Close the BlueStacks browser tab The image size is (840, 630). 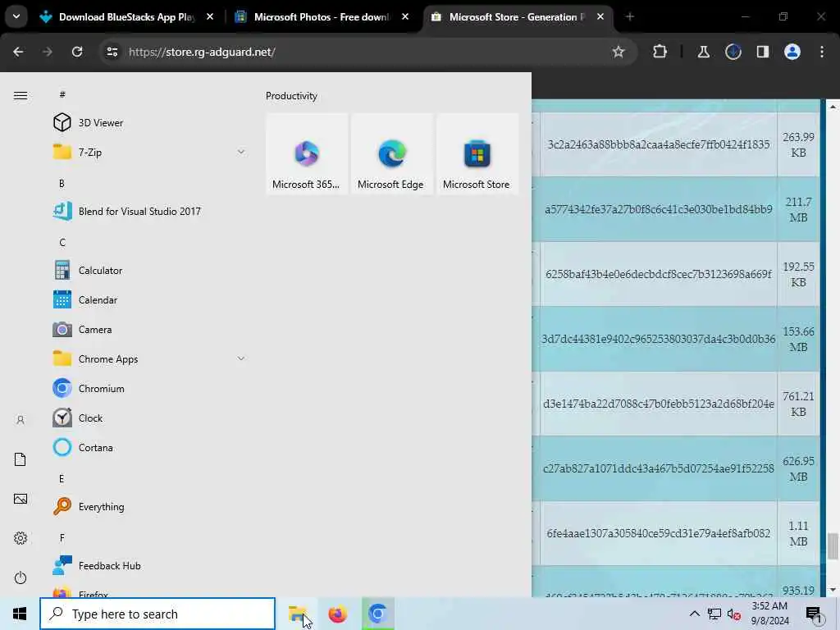(210, 17)
